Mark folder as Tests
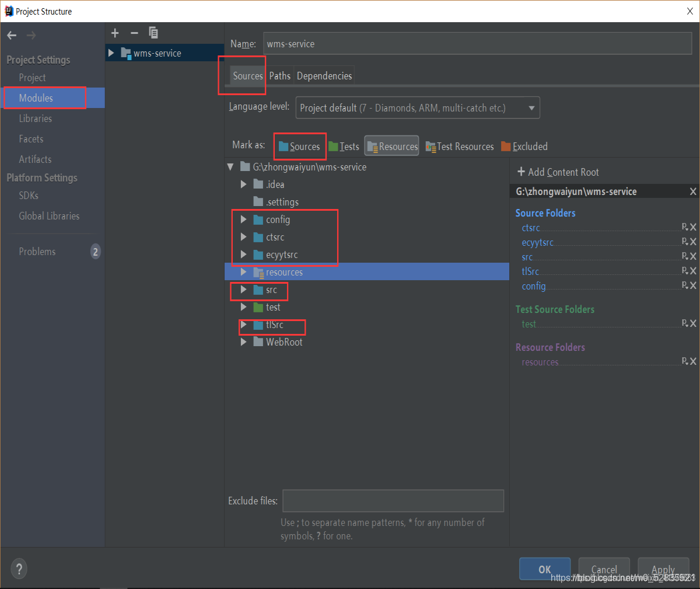700x589 pixels. click(344, 147)
